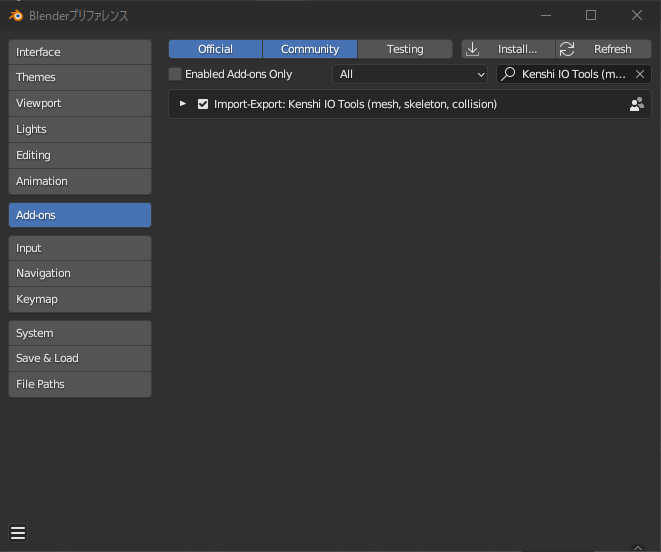
Task: Open the Save & Load section
Action: point(80,358)
